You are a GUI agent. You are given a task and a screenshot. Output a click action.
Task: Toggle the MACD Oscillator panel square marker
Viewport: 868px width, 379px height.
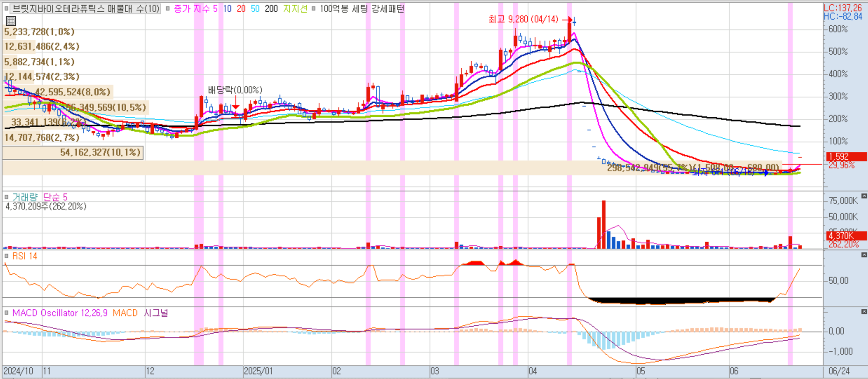(7, 313)
